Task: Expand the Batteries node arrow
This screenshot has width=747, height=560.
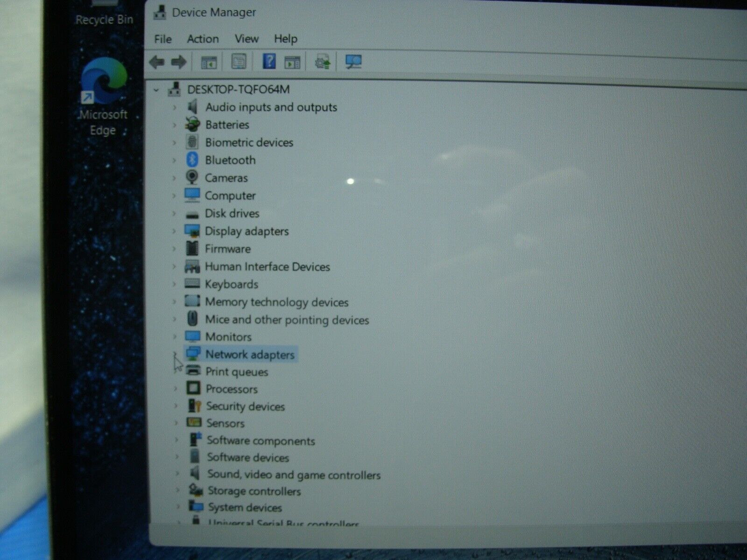Action: point(174,125)
